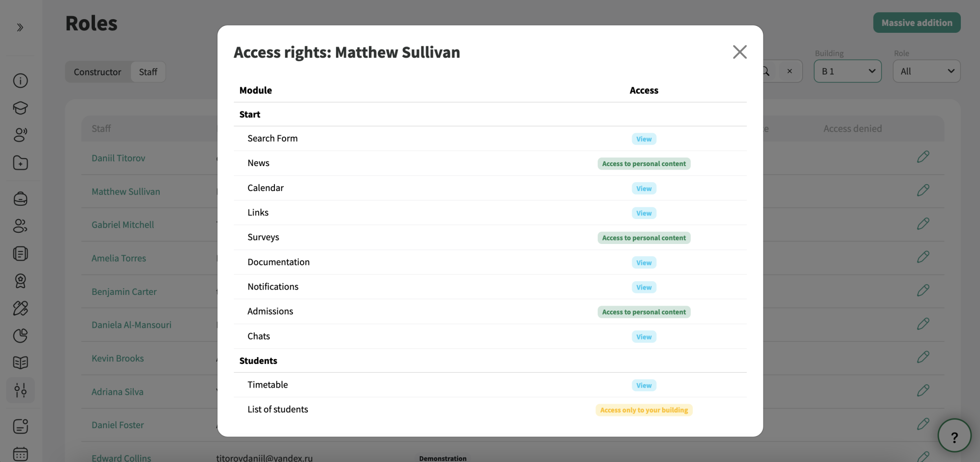Viewport: 980px width, 462px height.
Task: Open Amelia Torres staff link
Action: [119, 258]
